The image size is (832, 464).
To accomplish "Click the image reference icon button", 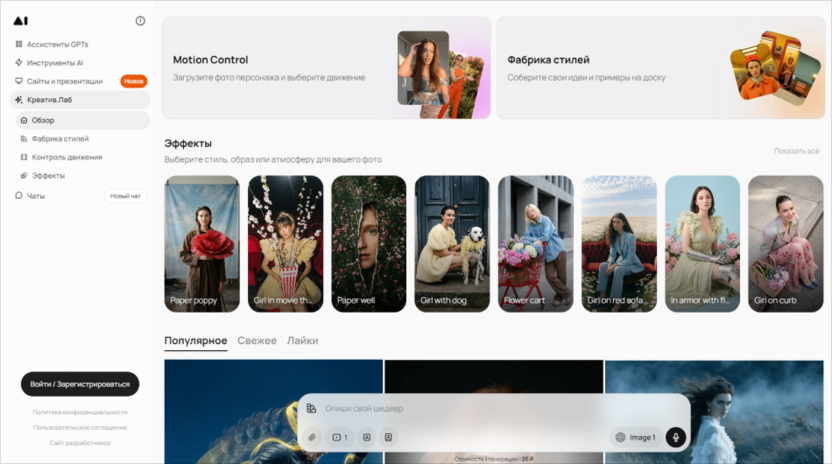I will (x=367, y=437).
